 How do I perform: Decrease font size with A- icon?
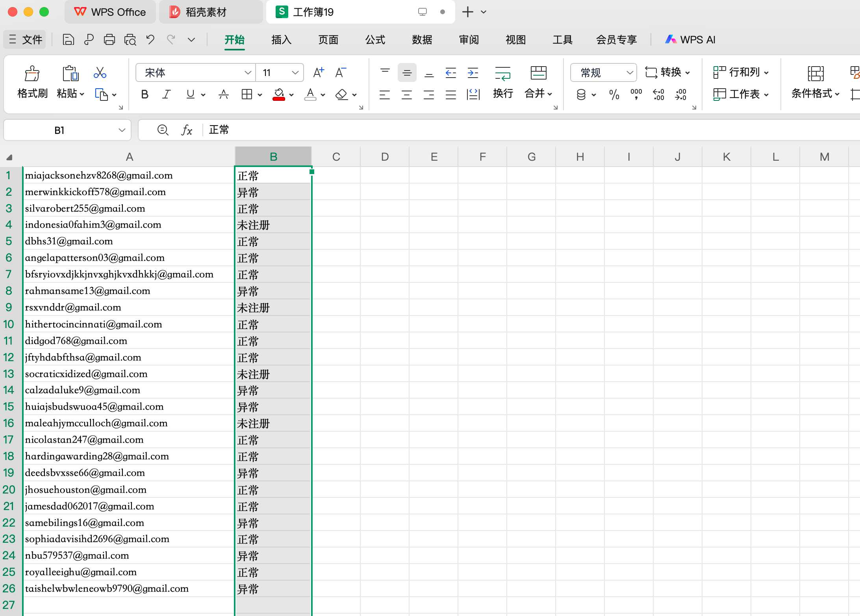coord(341,72)
